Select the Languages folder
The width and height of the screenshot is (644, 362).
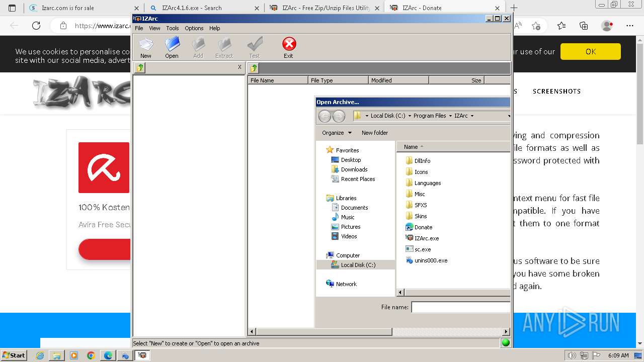point(423,183)
